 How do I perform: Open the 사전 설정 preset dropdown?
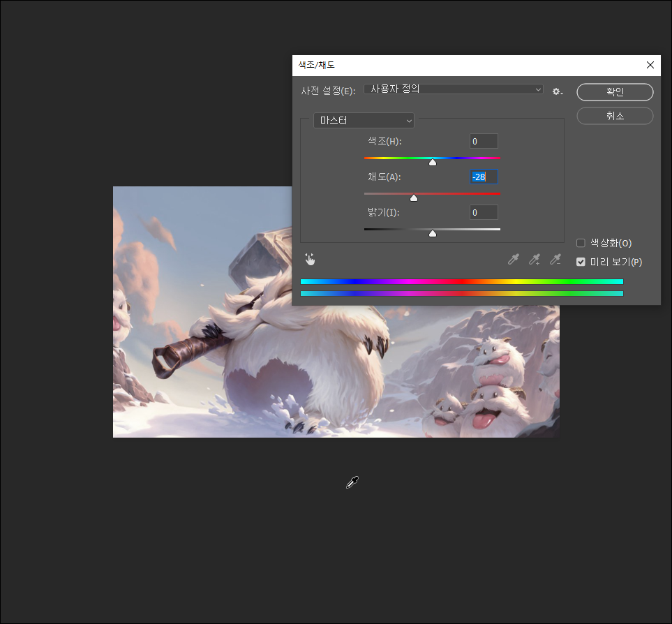454,89
